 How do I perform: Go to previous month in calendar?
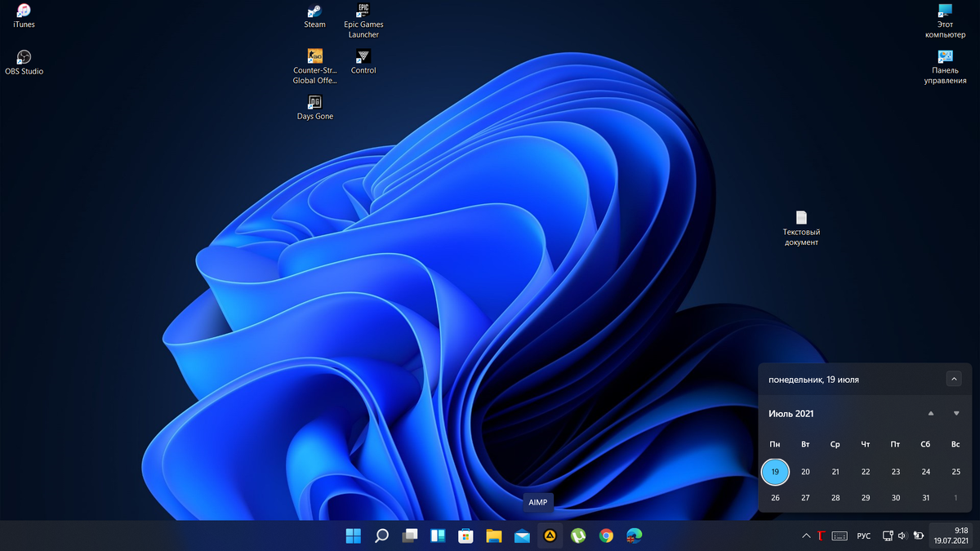click(931, 413)
